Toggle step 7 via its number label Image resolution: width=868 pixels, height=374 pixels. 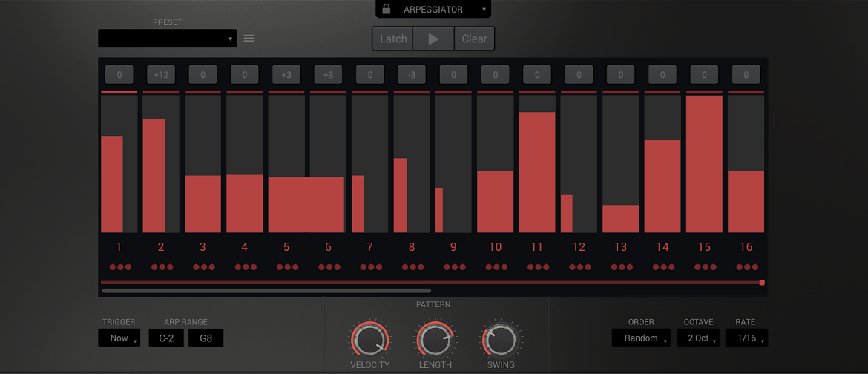pyautogui.click(x=369, y=247)
